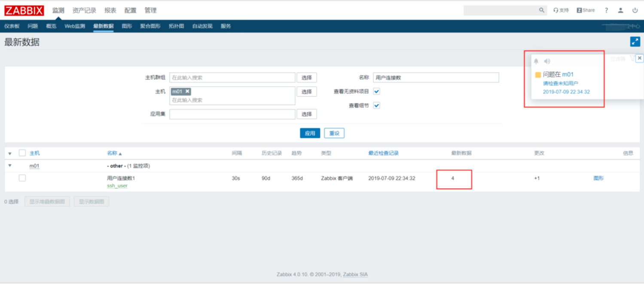Open 图形 link for 用户连接数1

point(599,178)
